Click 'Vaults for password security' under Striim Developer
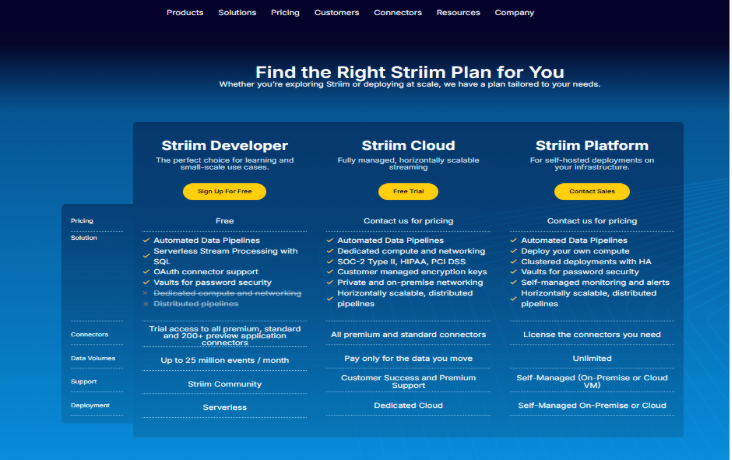Screen dimensions: 732x460 (x=212, y=283)
